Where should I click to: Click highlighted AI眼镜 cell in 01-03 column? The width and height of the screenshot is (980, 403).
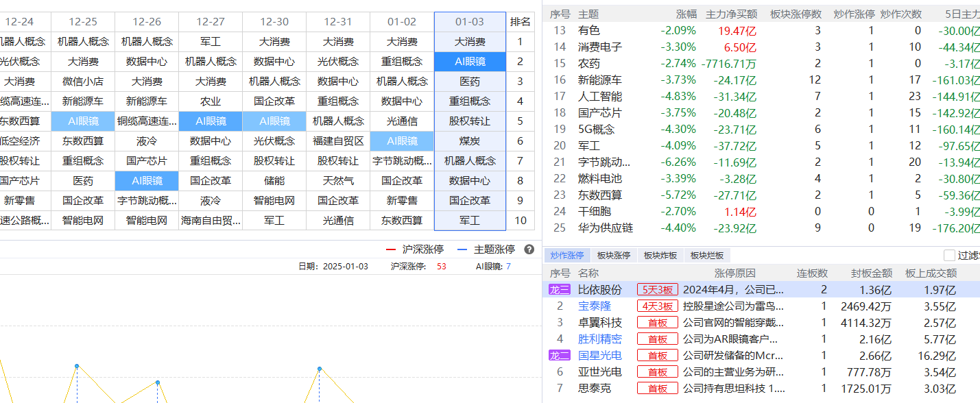pos(470,62)
